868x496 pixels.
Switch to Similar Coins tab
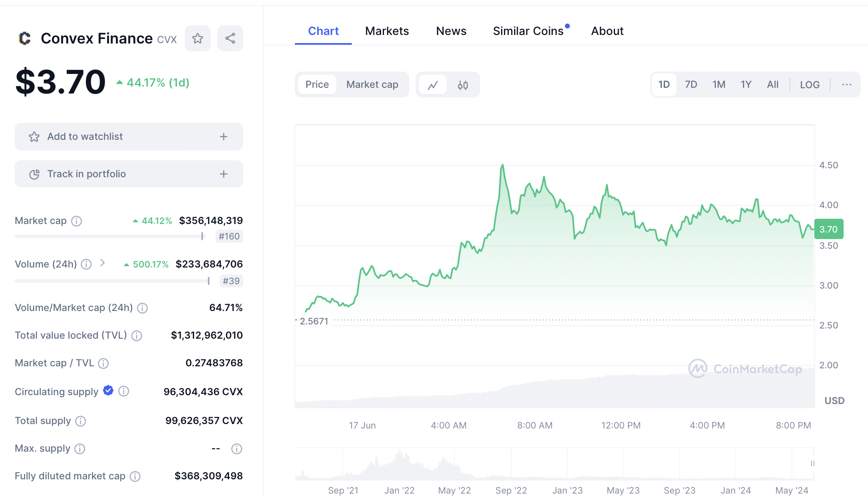point(528,31)
